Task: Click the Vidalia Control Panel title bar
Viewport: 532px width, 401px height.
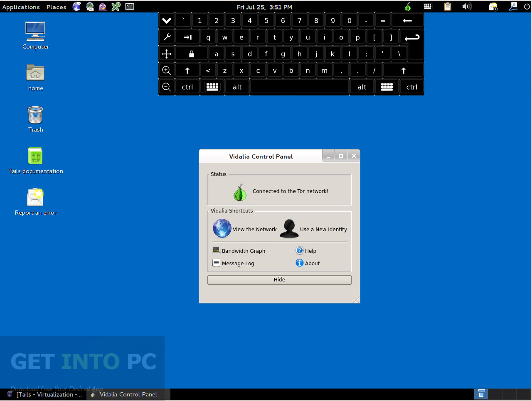Action: point(261,156)
